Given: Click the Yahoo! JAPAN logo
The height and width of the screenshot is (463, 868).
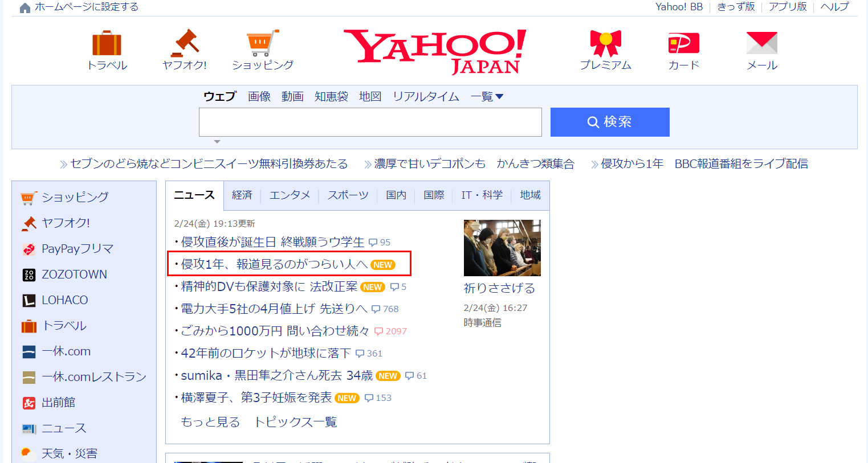Looking at the screenshot, I should pyautogui.click(x=435, y=51).
